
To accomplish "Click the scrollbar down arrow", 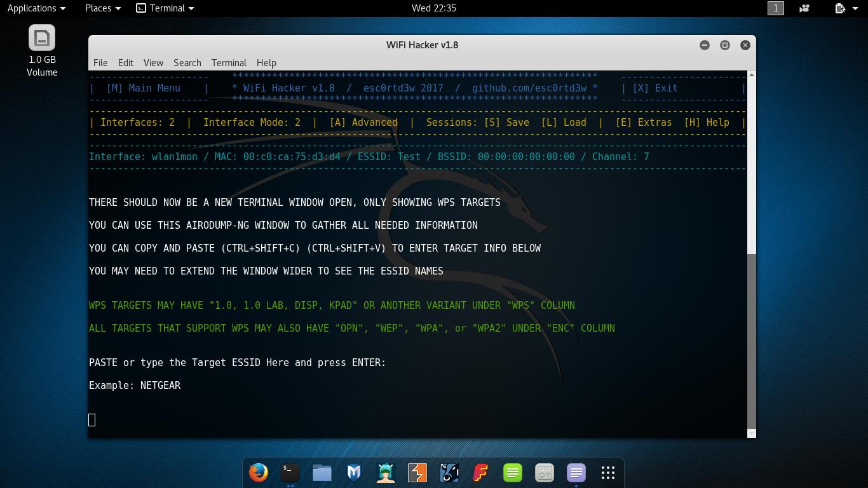I will tap(752, 433).
